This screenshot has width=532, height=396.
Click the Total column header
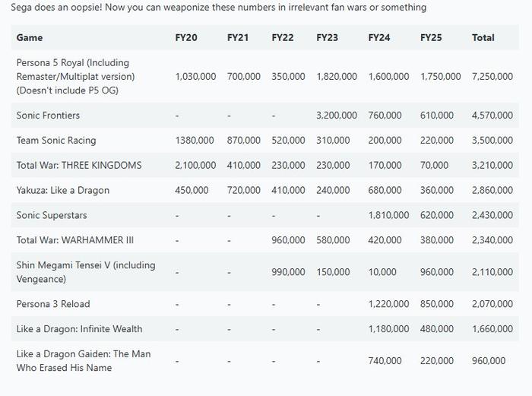[483, 37]
